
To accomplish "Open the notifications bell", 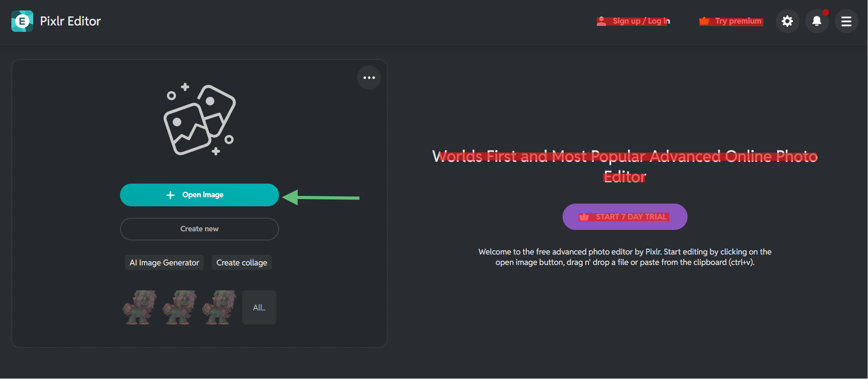I will (817, 21).
